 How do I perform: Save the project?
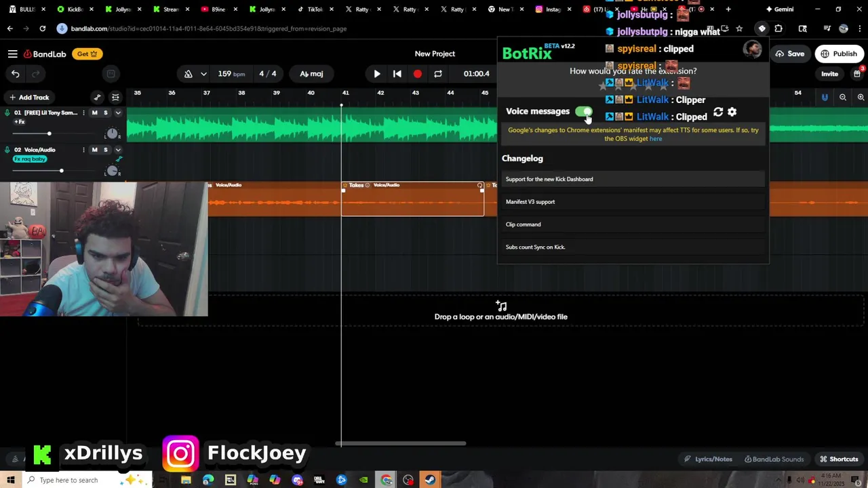point(790,54)
